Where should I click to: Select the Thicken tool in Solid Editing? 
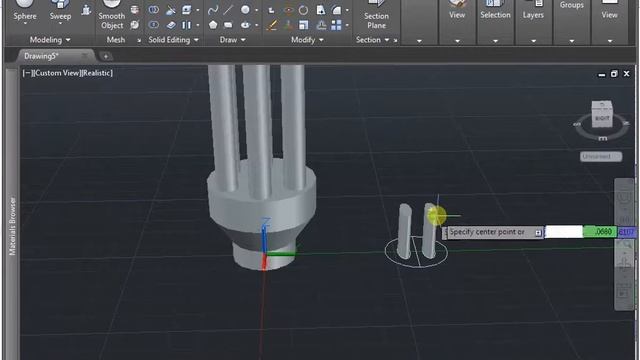click(x=171, y=25)
